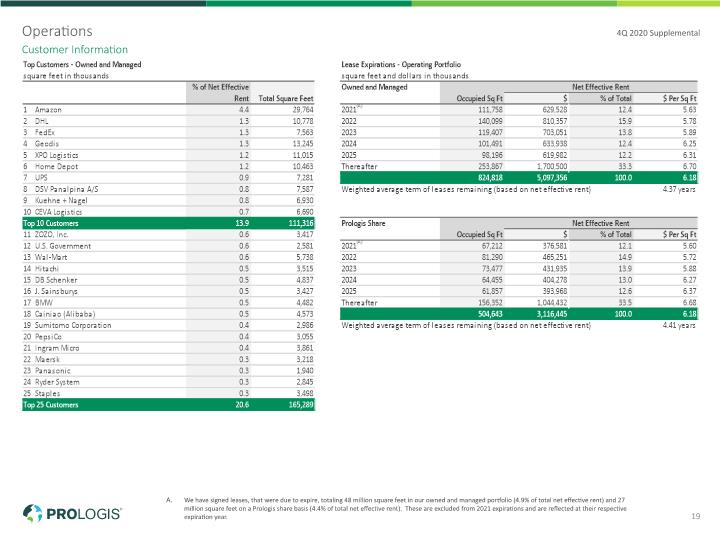Click the '111,316' Top 10 square feet total
Screen dimensions: 720x540
coord(301,223)
